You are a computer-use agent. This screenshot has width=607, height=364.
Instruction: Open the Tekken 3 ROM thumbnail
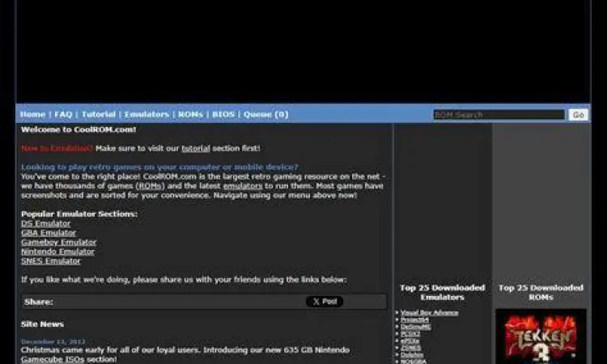pos(541,336)
